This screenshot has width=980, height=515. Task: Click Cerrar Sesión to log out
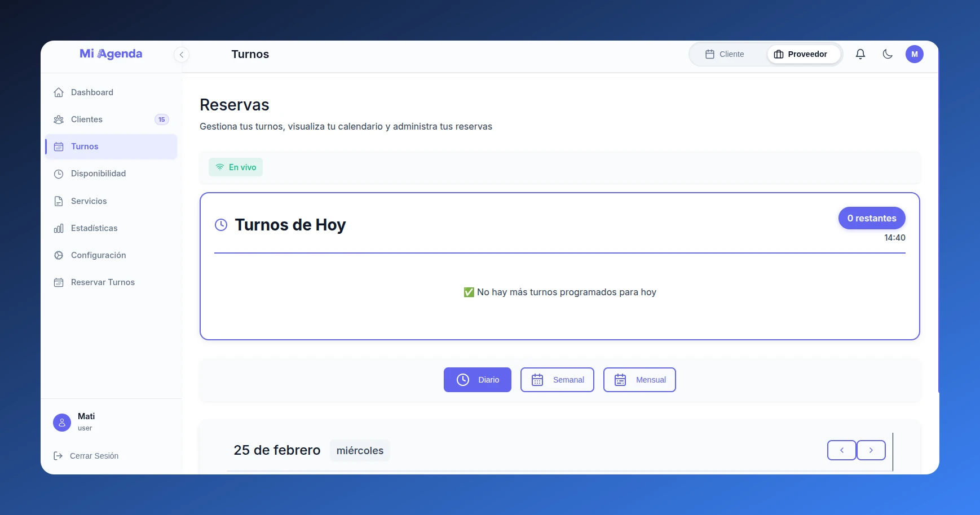tap(94, 456)
